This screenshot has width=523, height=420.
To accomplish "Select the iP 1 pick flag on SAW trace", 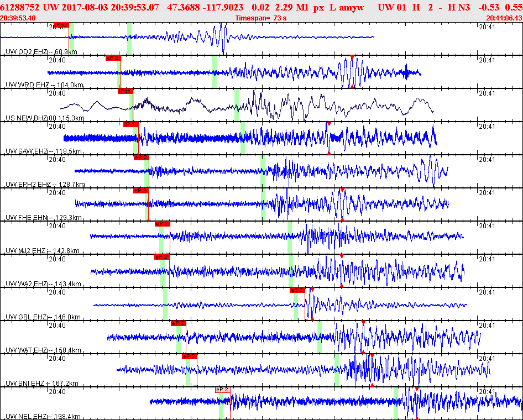I will [x=130, y=124].
